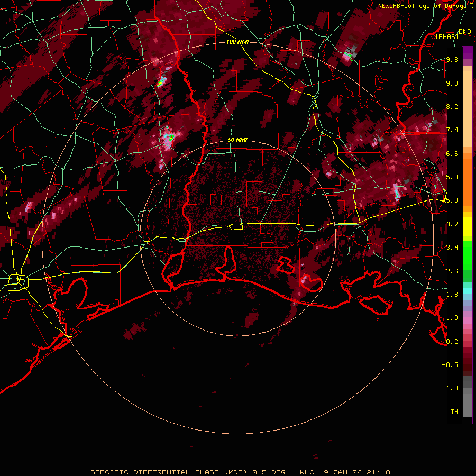Screen dimensions: 476x476
Task: Click the KLCH 9 JAN 26 21:10 timestamp
Action: 345,472
